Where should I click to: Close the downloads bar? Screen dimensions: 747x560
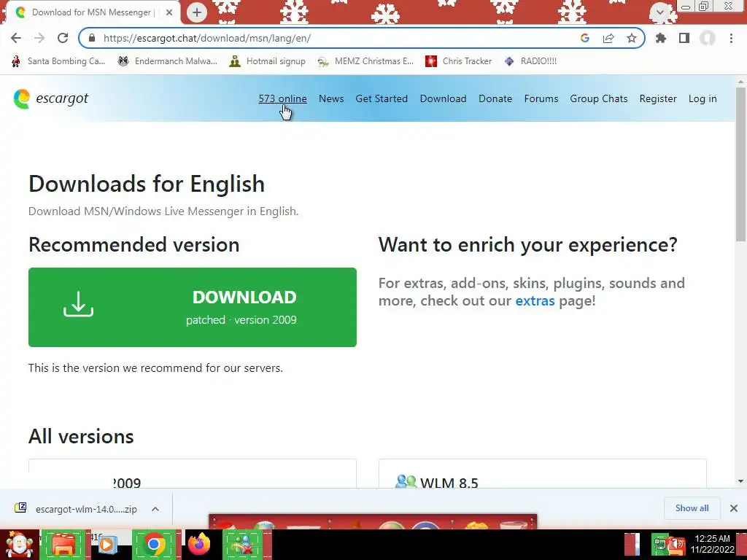click(734, 508)
